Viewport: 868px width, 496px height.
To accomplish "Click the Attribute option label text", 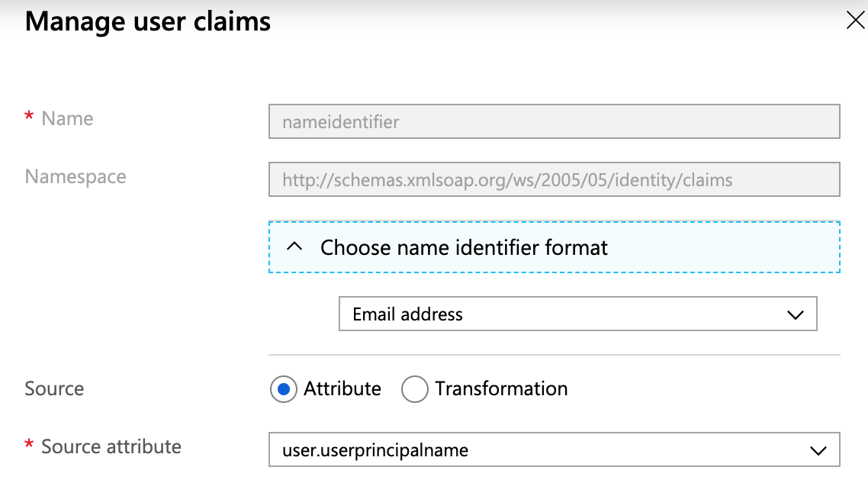I will pyautogui.click(x=342, y=388).
